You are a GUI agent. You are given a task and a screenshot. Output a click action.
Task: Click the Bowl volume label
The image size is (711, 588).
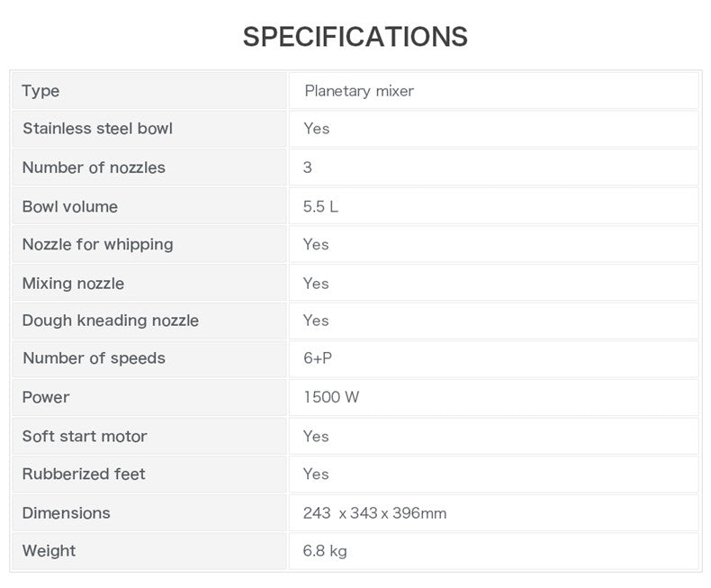(70, 206)
